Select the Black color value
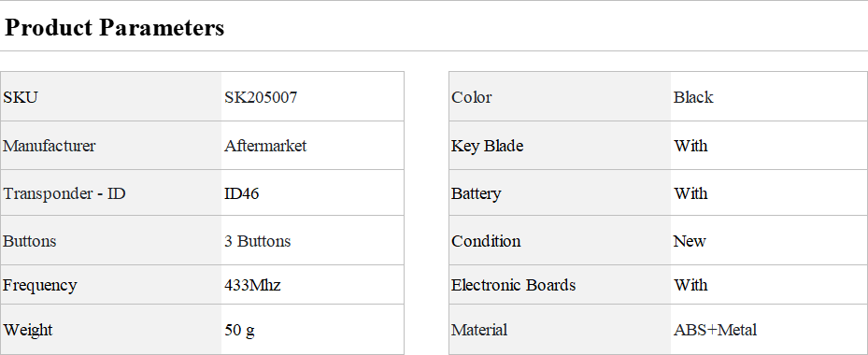868x355 pixels. click(693, 97)
